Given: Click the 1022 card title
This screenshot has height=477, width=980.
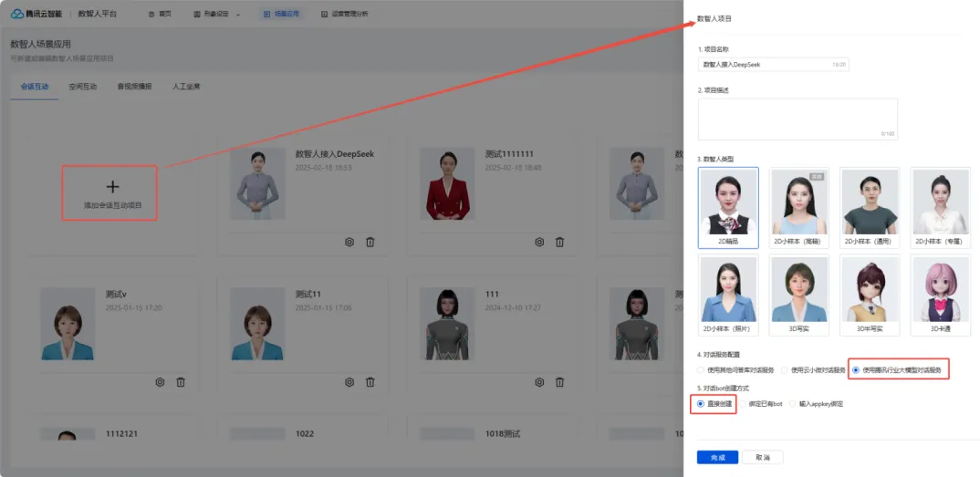Looking at the screenshot, I should [x=305, y=434].
